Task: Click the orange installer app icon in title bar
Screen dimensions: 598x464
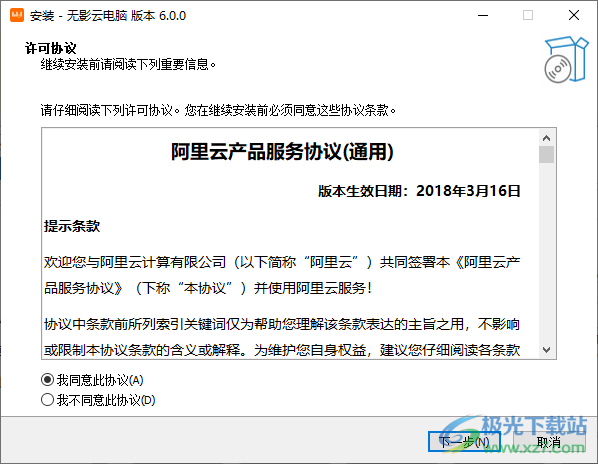Action: 17,15
